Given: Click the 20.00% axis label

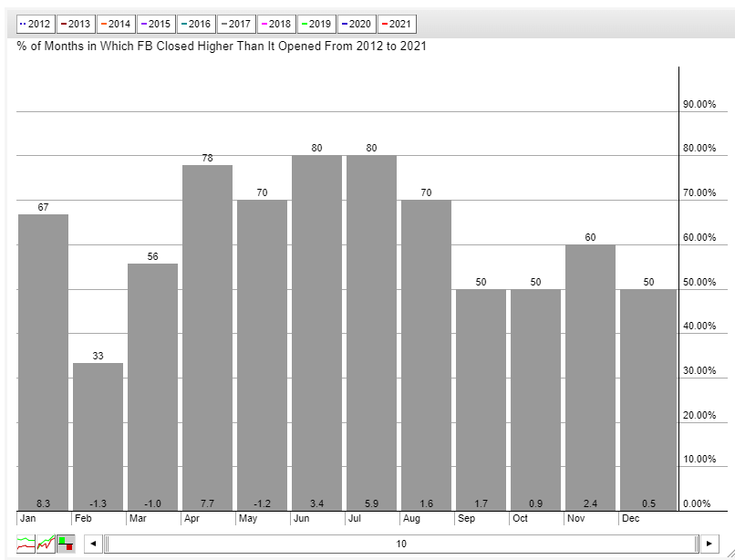Looking at the screenshot, I should [699, 415].
